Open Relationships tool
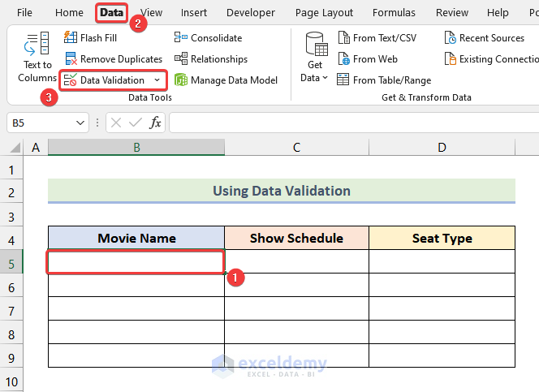539x392 pixels. (x=182, y=59)
